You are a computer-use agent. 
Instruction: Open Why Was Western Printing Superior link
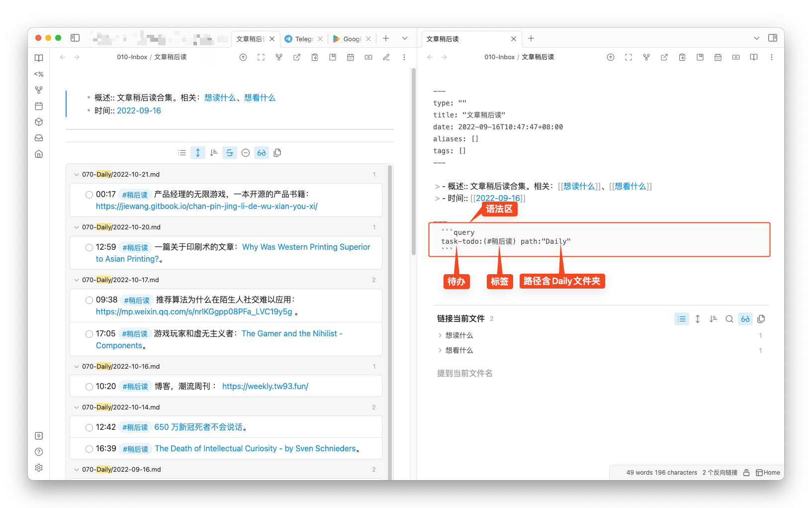[x=233, y=253]
